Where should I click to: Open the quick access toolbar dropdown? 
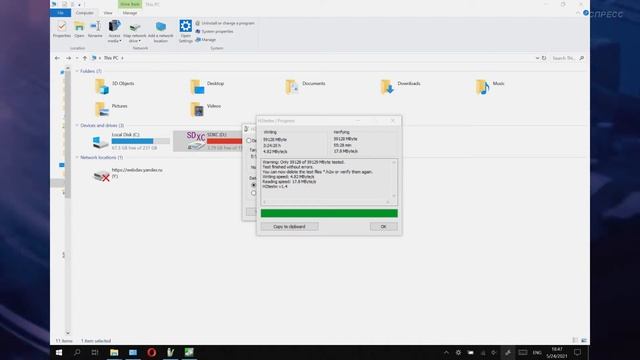80,4
